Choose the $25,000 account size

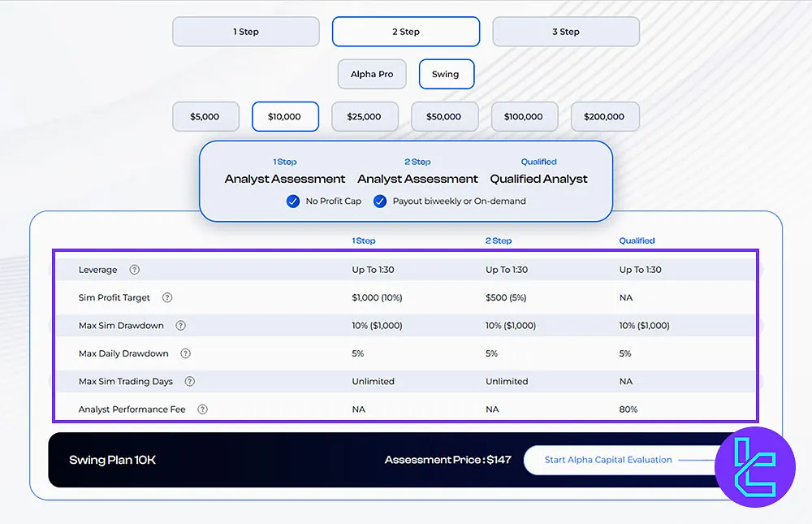(365, 117)
